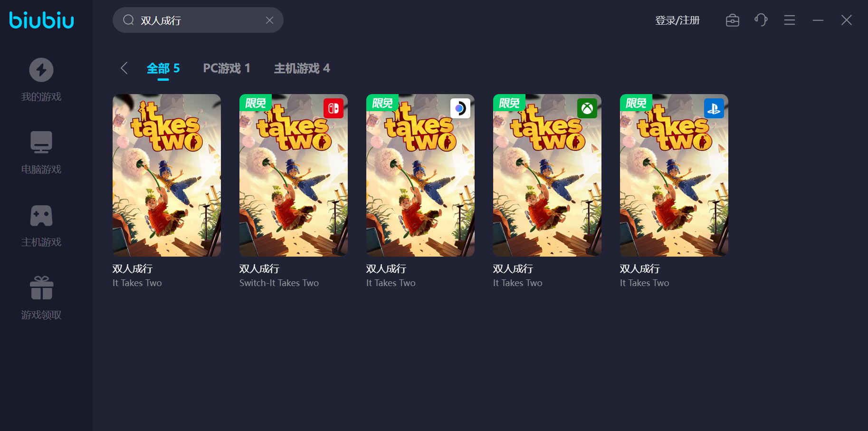Open game gift claim icon

[x=41, y=288]
